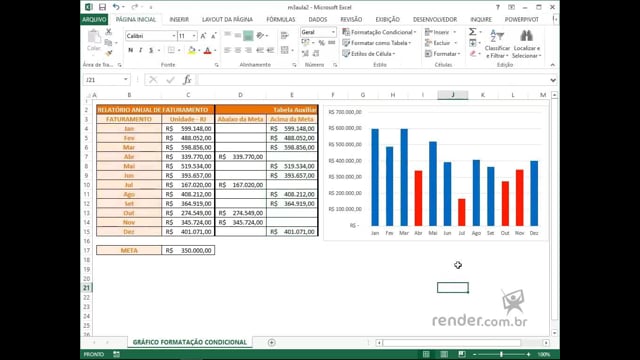The image size is (640, 360).
Task: Click the Excluir cells button
Action: tap(441, 42)
